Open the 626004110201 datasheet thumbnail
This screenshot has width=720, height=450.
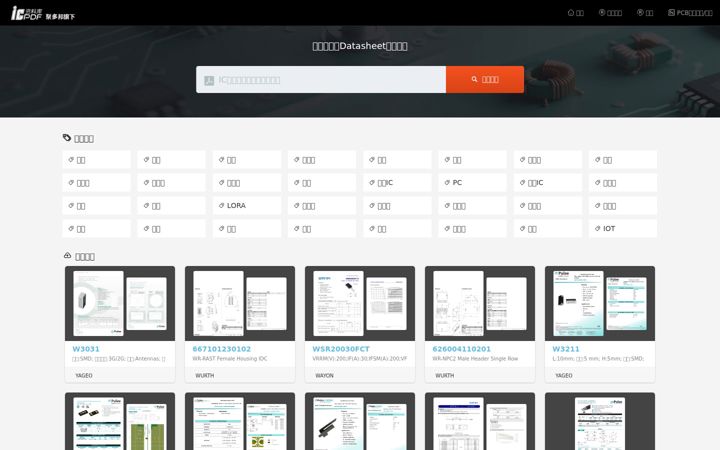click(480, 304)
